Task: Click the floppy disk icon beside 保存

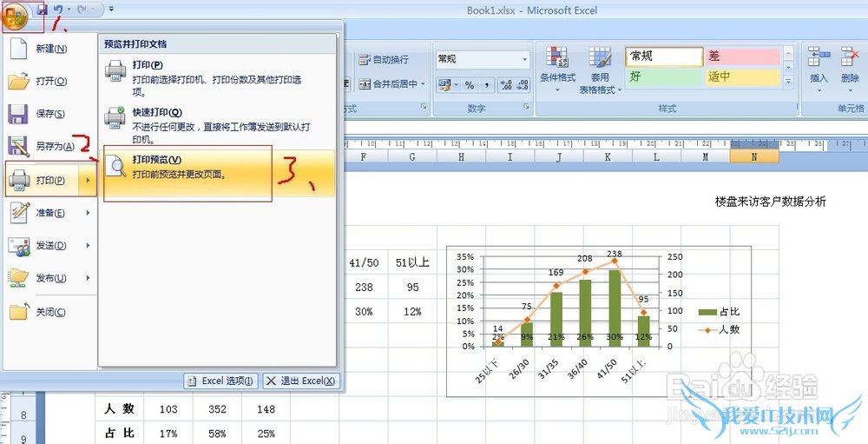Action: pyautogui.click(x=18, y=114)
